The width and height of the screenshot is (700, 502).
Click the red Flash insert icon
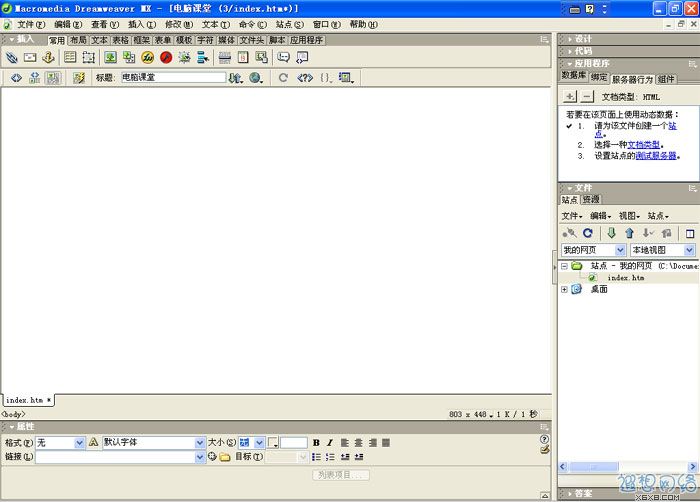tap(166, 57)
